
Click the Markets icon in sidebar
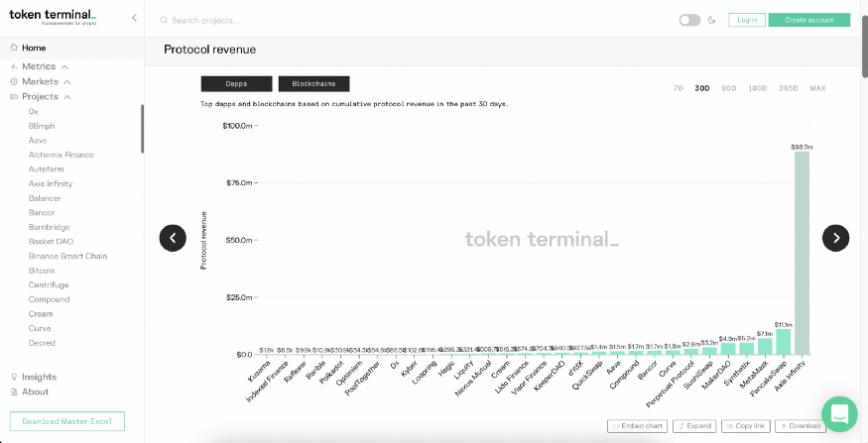14,81
